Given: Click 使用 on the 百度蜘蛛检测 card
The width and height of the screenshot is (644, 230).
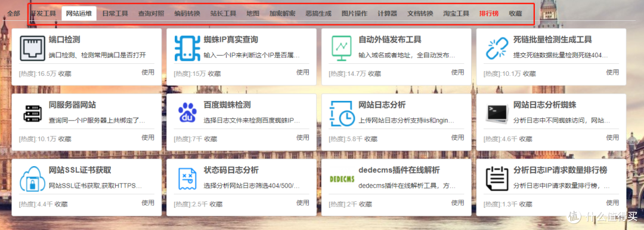Looking at the screenshot, I should (x=303, y=137).
